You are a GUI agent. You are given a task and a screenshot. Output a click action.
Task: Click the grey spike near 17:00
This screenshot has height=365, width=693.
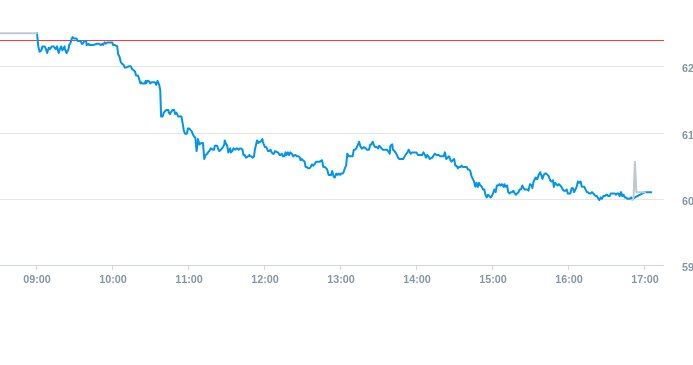point(635,177)
